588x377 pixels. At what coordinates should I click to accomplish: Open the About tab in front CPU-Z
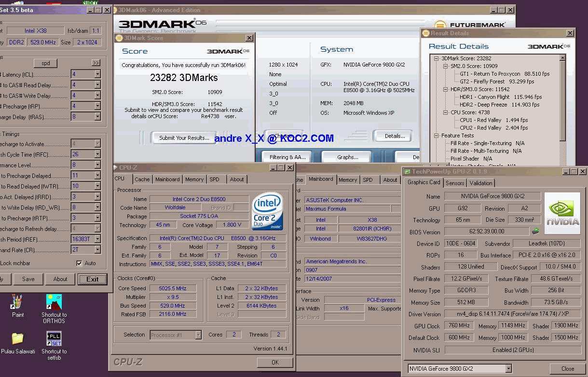(236, 179)
